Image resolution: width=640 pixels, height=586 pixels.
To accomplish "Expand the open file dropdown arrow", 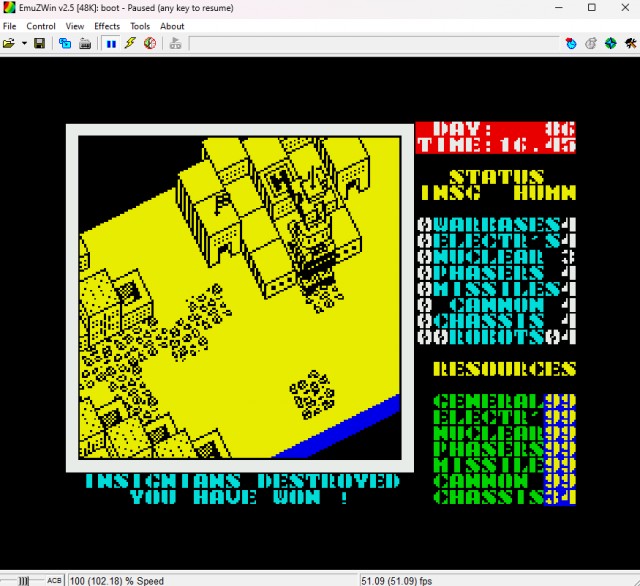I will tap(22, 44).
